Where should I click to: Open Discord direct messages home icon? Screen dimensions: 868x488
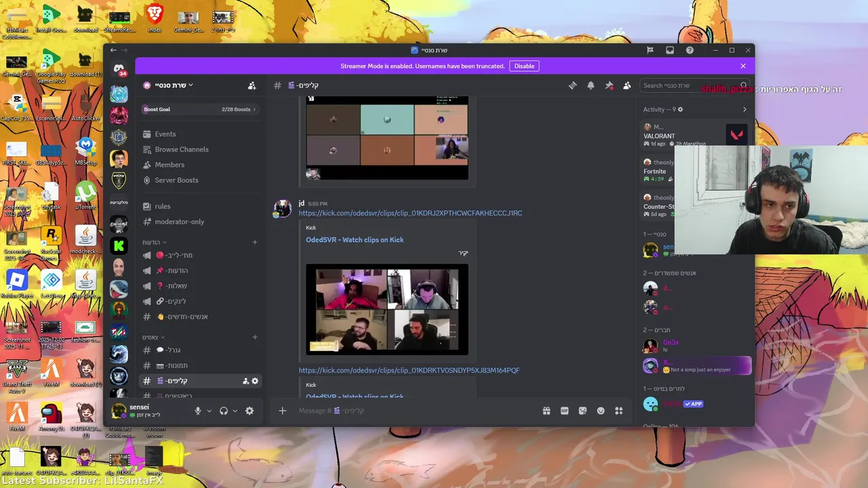[x=119, y=69]
